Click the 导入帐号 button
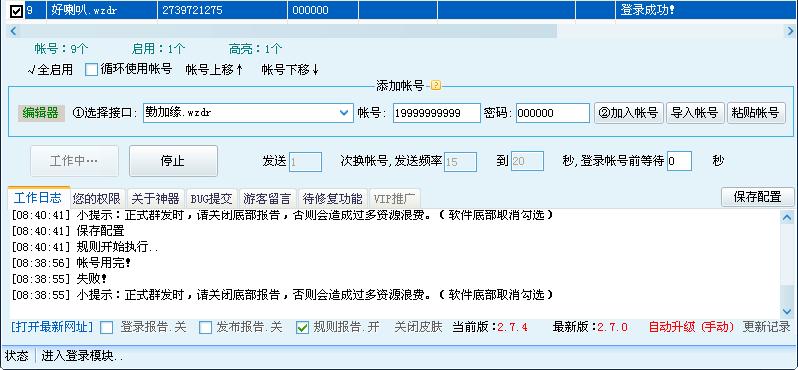The width and height of the screenshot is (798, 370). click(x=695, y=113)
